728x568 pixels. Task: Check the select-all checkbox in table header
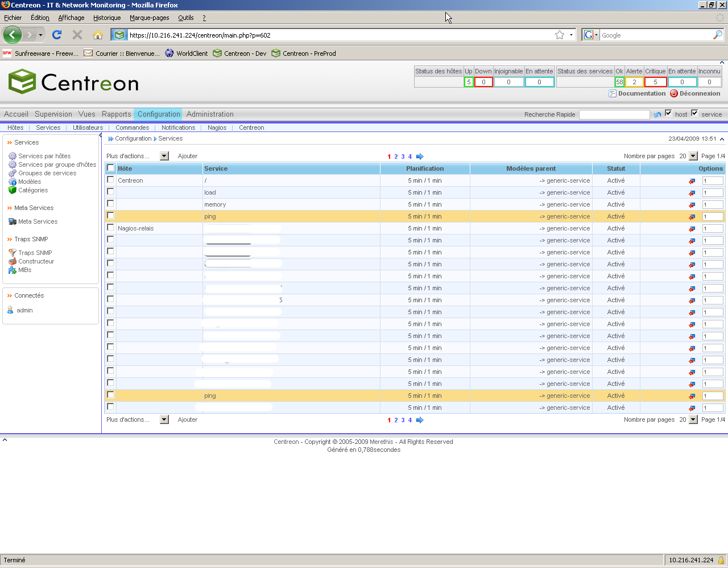coord(111,168)
